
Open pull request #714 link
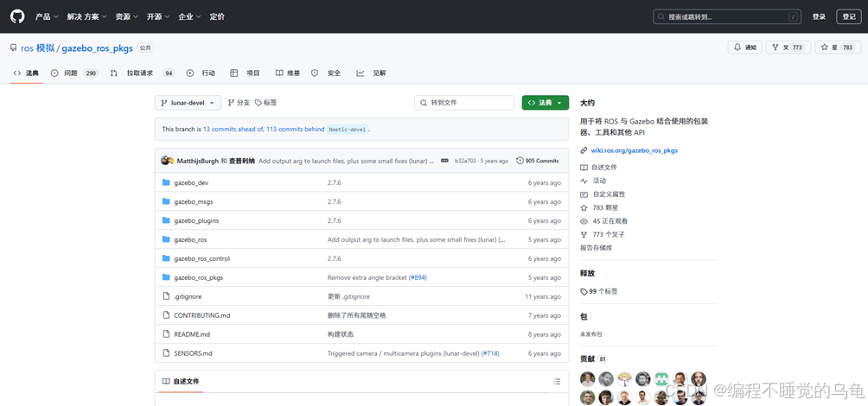491,353
